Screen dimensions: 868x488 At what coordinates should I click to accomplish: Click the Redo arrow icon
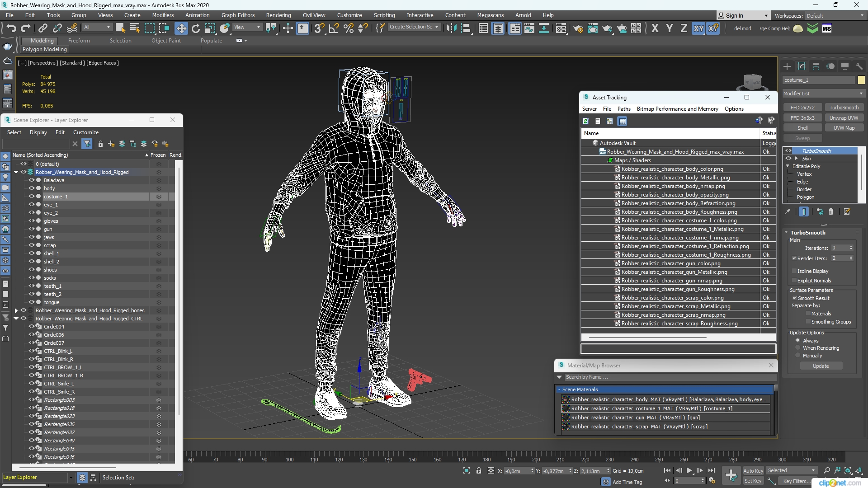tap(26, 28)
